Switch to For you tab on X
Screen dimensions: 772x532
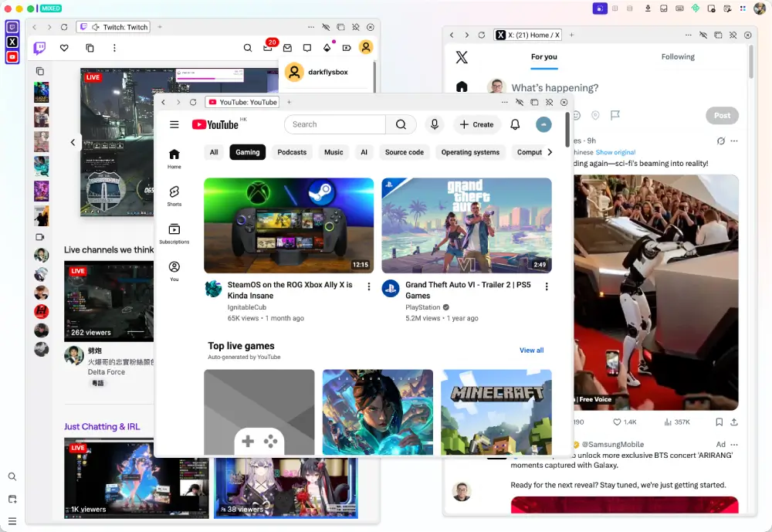[544, 57]
